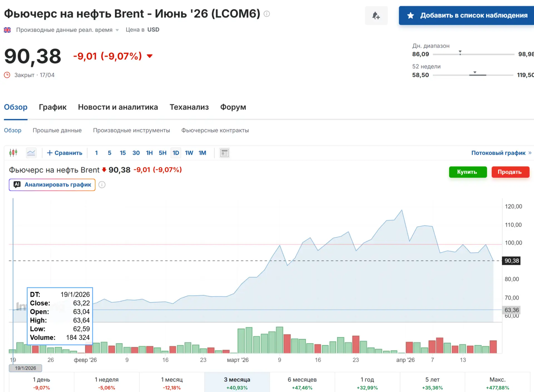534x392 pixels.
Task: Click the green Купить button
Action: 468,172
